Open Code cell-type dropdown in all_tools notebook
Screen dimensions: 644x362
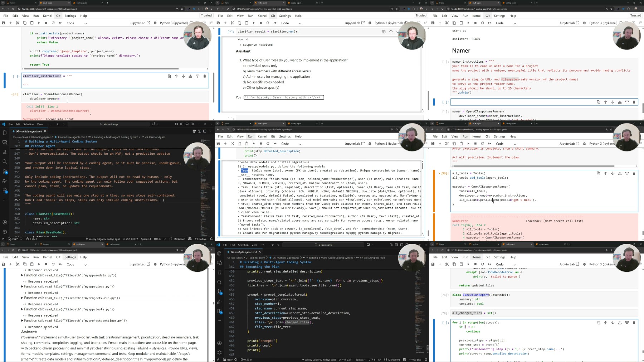pyautogui.click(x=506, y=144)
